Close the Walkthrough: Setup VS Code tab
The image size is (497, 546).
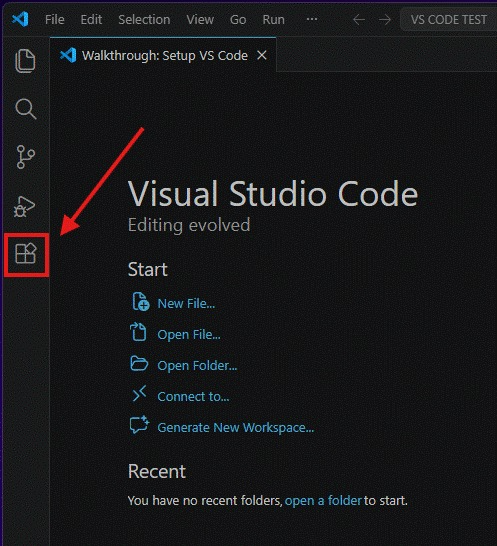pos(262,55)
